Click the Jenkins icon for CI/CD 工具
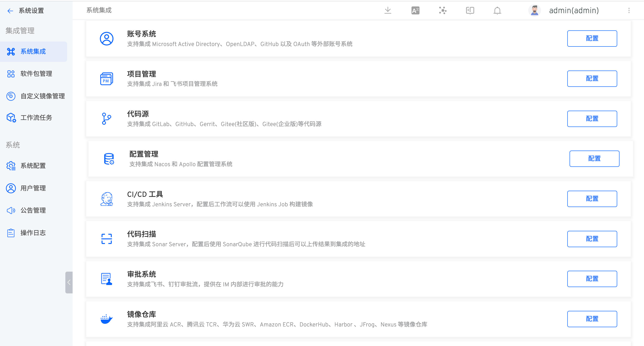This screenshot has height=346, width=644. [107, 199]
